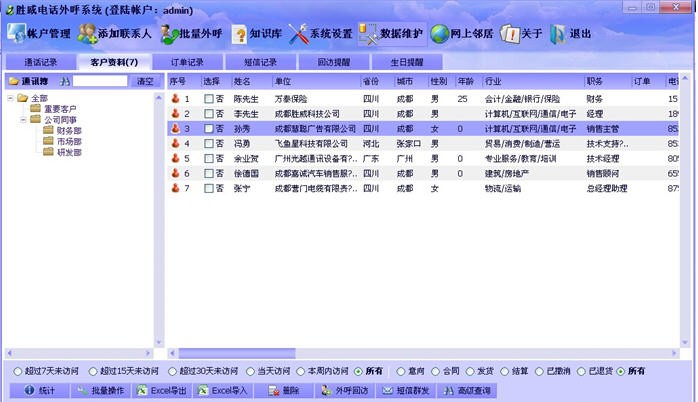Sort by the 姓名 column header
Screen dimensions: 698x402
(252, 81)
